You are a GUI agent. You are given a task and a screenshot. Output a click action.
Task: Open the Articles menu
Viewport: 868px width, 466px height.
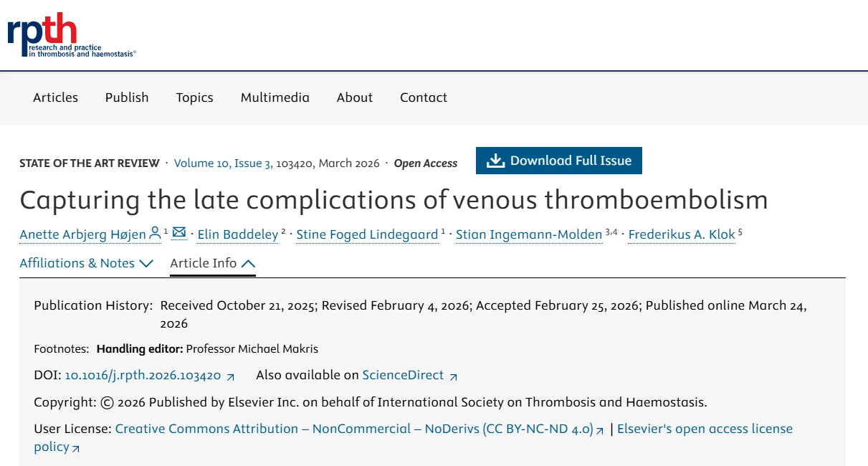[x=55, y=98]
